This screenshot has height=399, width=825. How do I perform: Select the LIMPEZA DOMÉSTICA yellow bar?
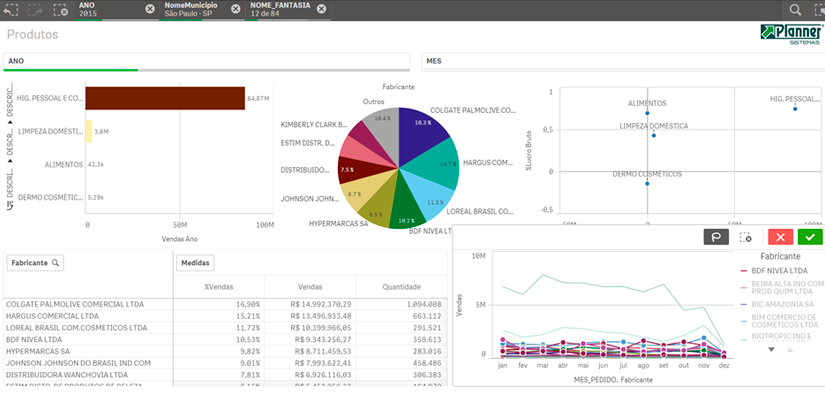[89, 131]
